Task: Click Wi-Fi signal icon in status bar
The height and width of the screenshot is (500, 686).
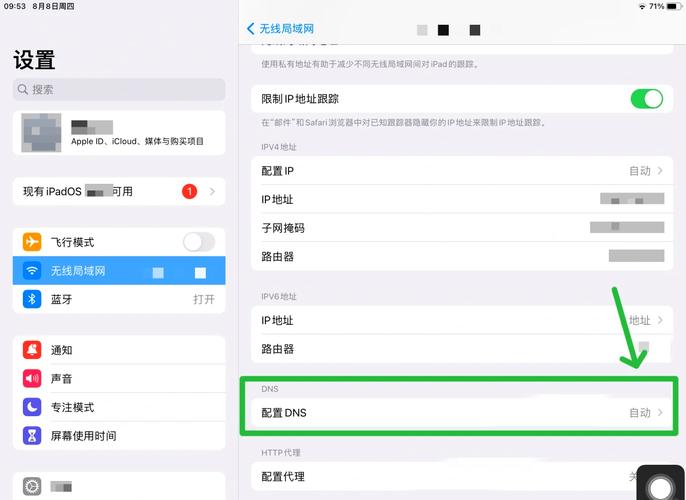Action: tap(642, 7)
